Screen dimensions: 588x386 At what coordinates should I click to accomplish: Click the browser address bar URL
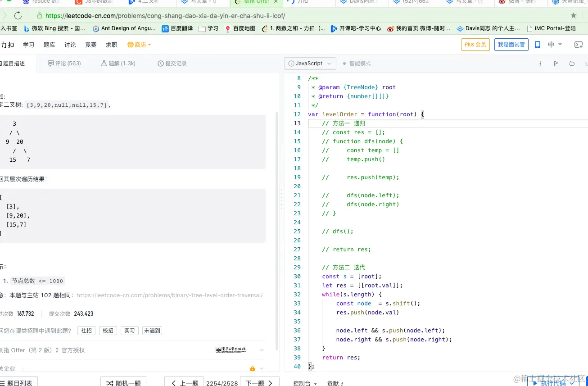165,16
